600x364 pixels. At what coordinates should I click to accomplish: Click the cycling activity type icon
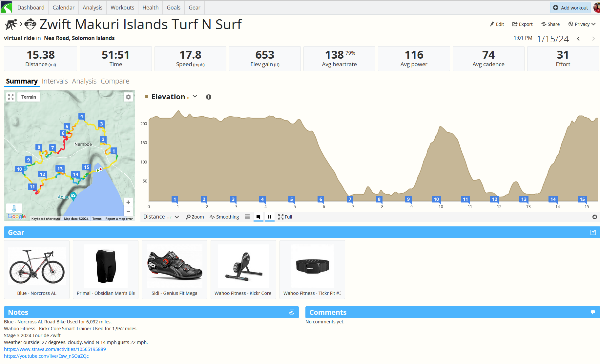pos(11,25)
